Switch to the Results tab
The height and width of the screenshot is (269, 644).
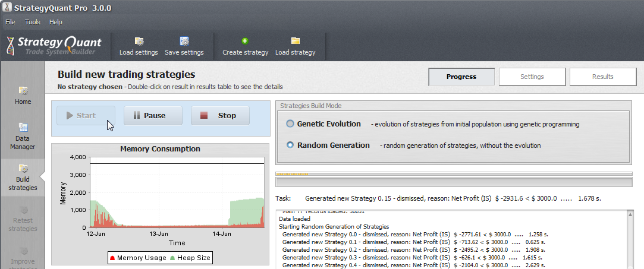coord(603,77)
